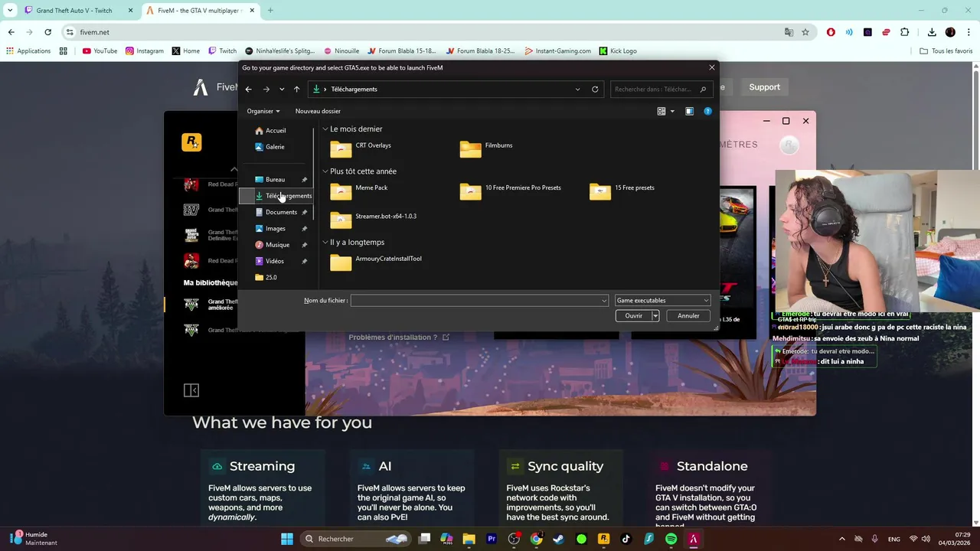Screen dimensions: 980x551
Task: Open the 'Tous les favoris' bookmarks folder
Action: coord(946,51)
